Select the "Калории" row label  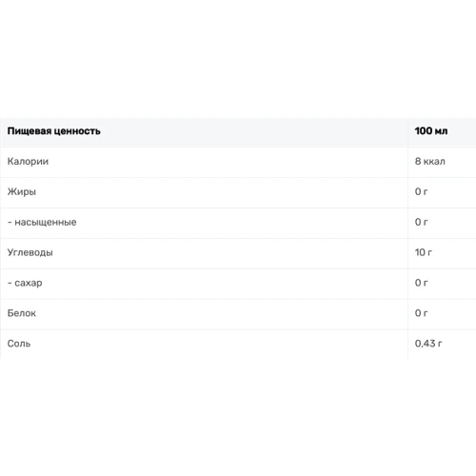coord(28,161)
